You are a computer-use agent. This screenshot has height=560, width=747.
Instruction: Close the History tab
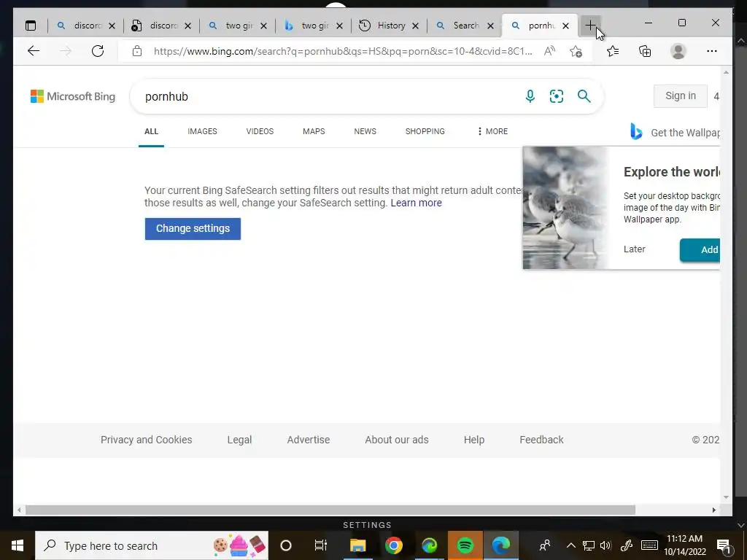[x=415, y=26]
